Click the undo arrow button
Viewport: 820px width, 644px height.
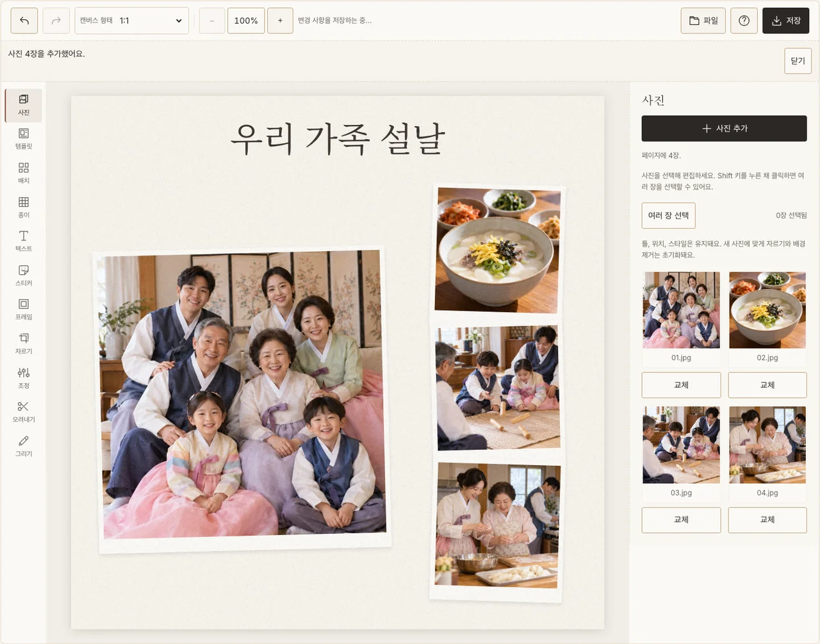pyautogui.click(x=24, y=21)
